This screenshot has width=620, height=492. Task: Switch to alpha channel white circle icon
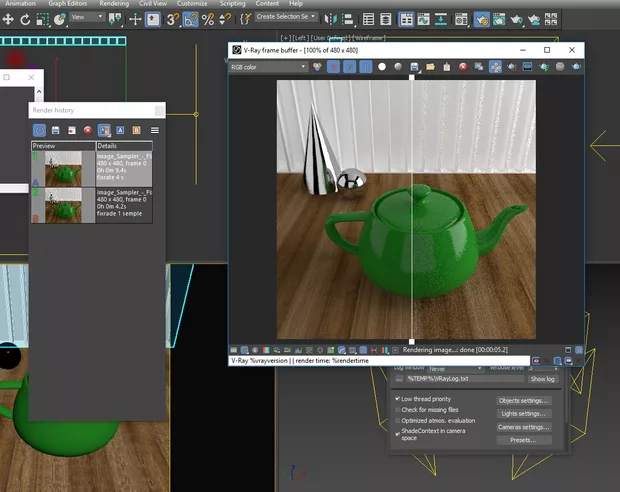[x=381, y=67]
